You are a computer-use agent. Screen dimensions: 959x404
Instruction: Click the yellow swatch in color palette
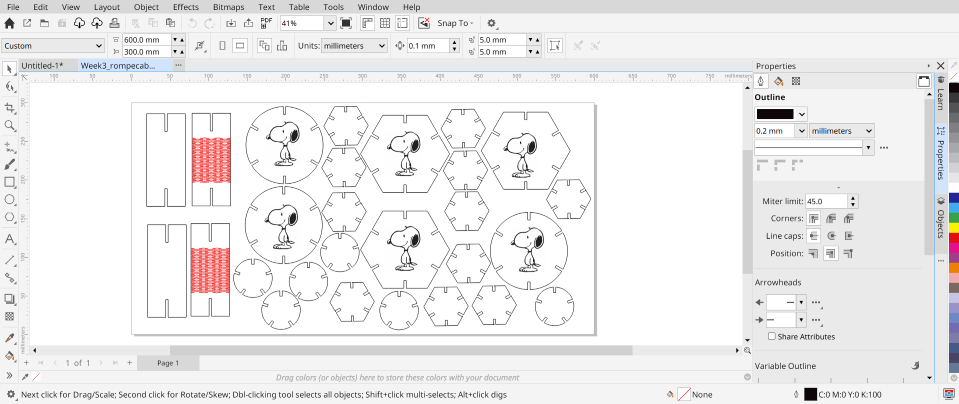pos(953,228)
